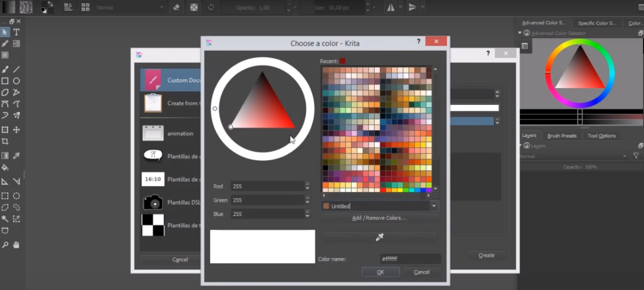This screenshot has width=644, height=290.
Task: Select the Freehand Selection tool
Action: pos(16,208)
